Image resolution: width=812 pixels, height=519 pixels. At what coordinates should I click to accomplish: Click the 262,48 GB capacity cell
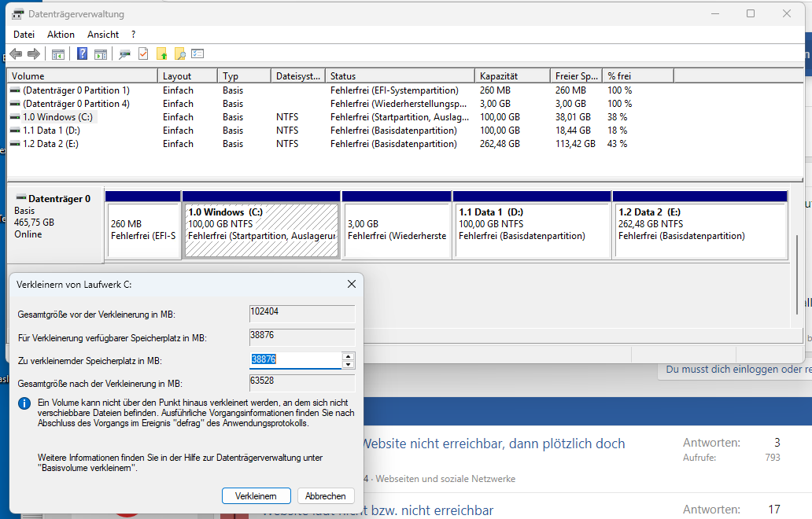pyautogui.click(x=500, y=145)
